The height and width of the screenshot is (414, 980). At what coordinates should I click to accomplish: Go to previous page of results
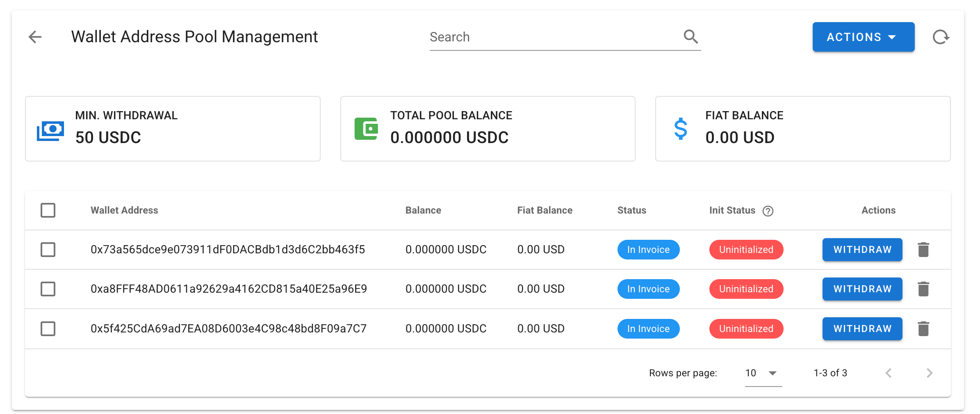coord(889,373)
